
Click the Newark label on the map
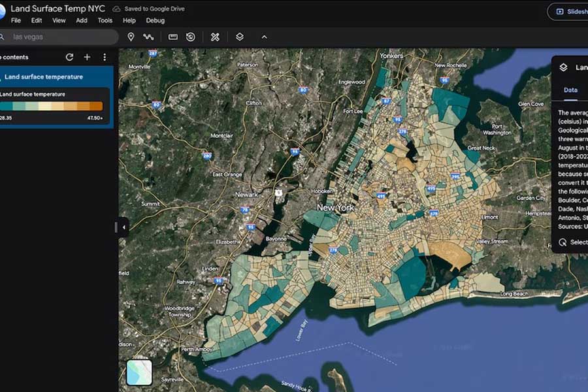click(246, 195)
